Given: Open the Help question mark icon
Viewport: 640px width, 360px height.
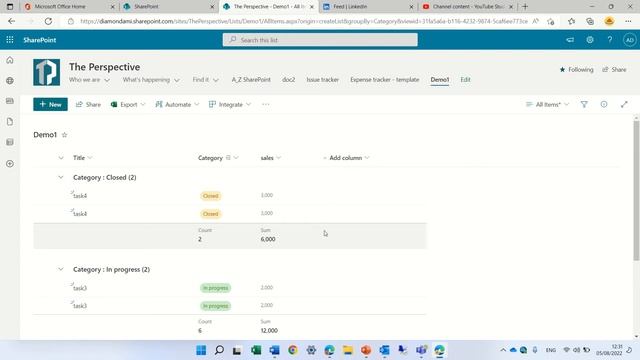Looking at the screenshot, I should point(609,40).
